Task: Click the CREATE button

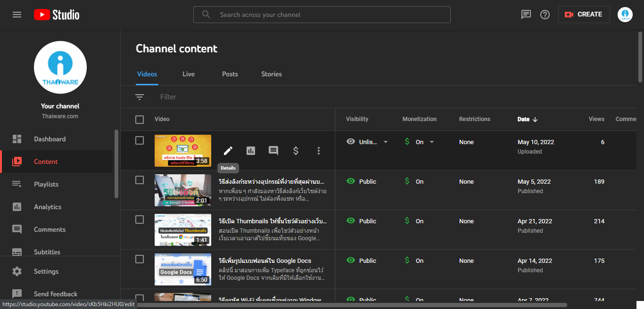Action: [x=584, y=15]
